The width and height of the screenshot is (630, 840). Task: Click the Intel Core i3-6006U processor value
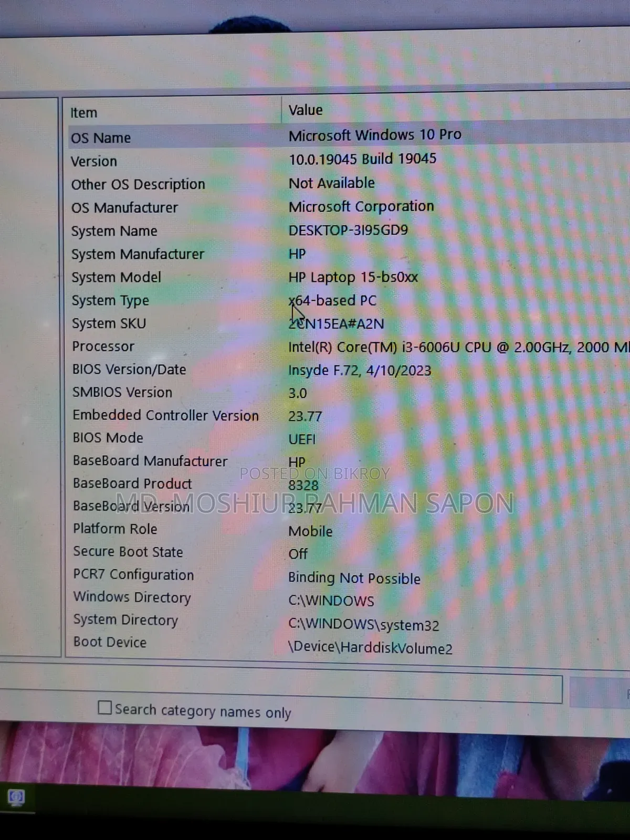[x=459, y=347]
